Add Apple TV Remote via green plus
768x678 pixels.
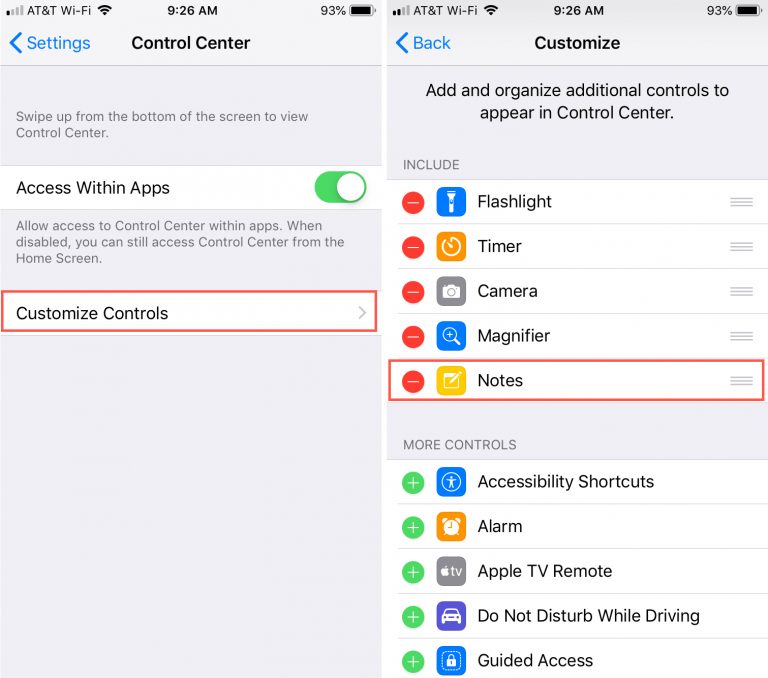[x=413, y=572]
